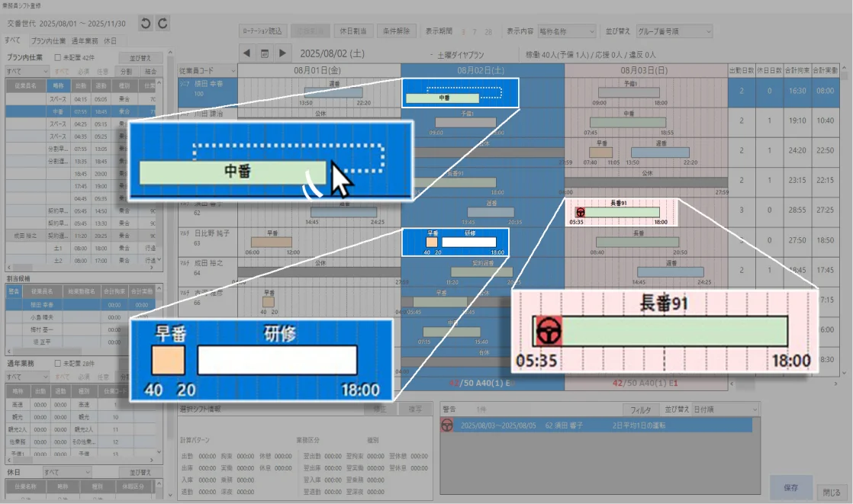Open the 日付順 sort dropdown in warnings
Screen dimensions: 853x504
click(x=726, y=409)
